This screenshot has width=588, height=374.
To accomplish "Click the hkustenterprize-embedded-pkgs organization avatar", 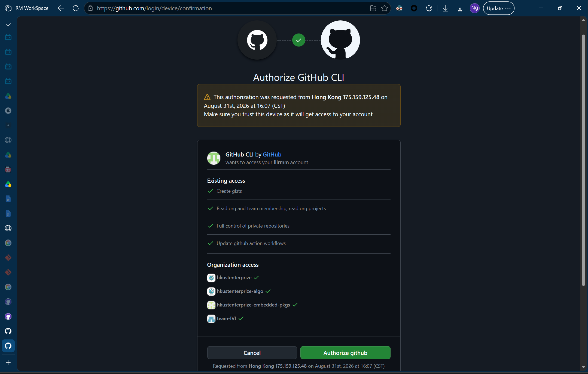I will tap(211, 305).
